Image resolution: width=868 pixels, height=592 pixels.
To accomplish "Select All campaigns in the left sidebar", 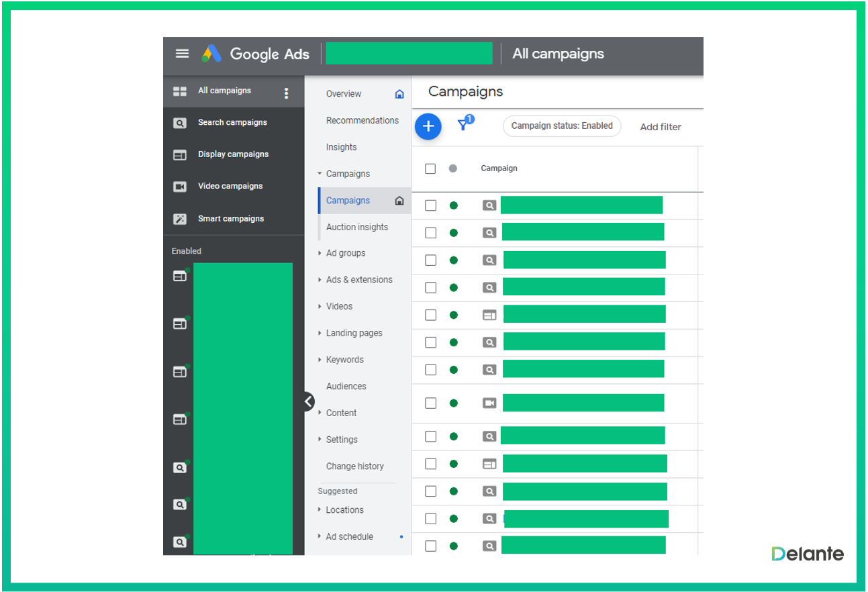I will tap(224, 91).
